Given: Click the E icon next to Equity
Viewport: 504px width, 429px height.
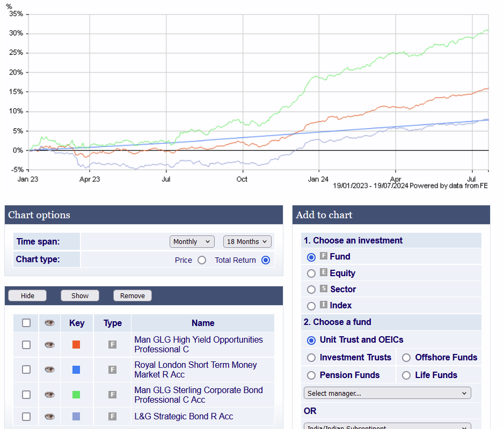Looking at the screenshot, I should point(324,273).
